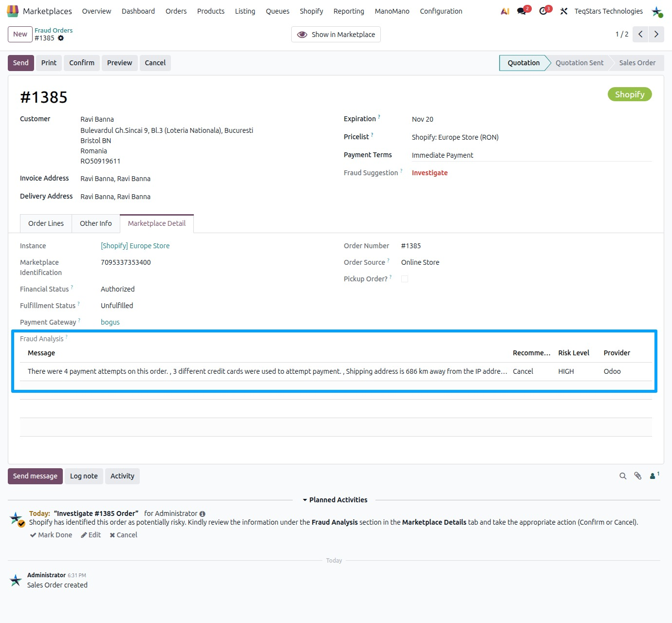Click the Expiration date field
The width and height of the screenshot is (672, 623).
point(532,119)
